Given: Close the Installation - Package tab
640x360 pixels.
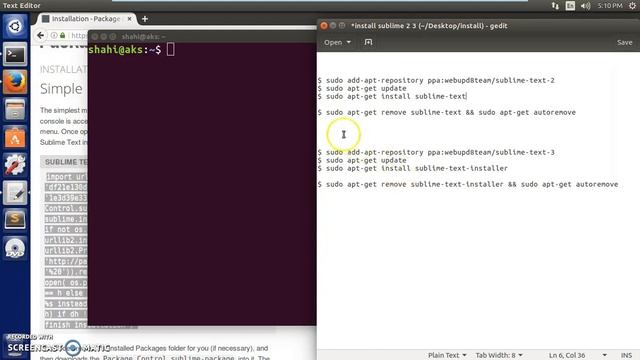Looking at the screenshot, I should point(129,19).
